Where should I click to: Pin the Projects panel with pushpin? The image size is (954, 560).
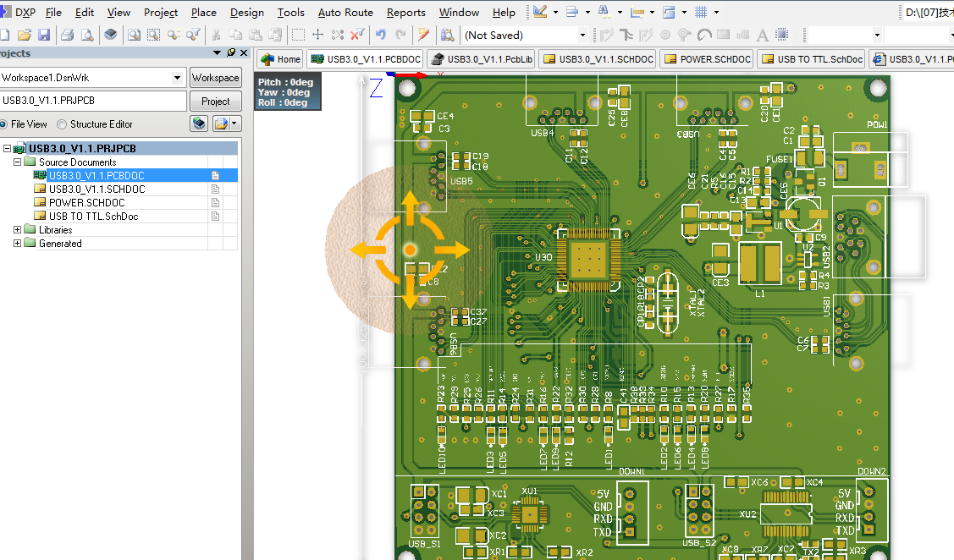click(230, 53)
